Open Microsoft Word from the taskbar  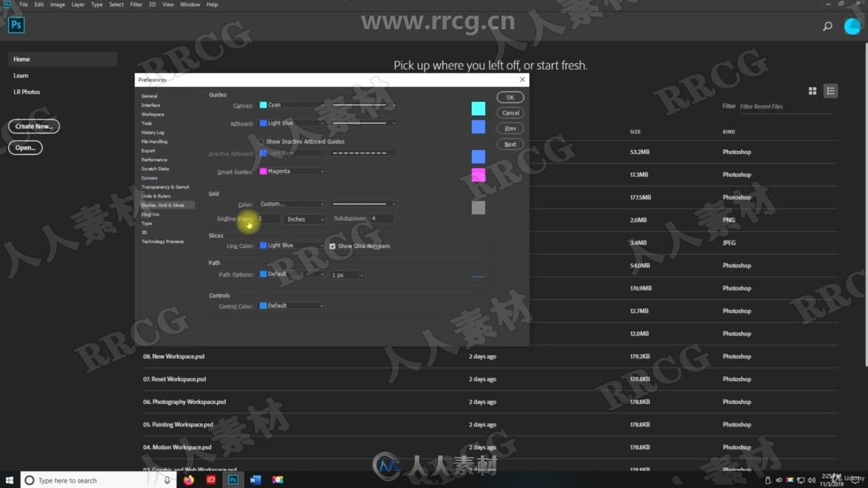[x=256, y=480]
